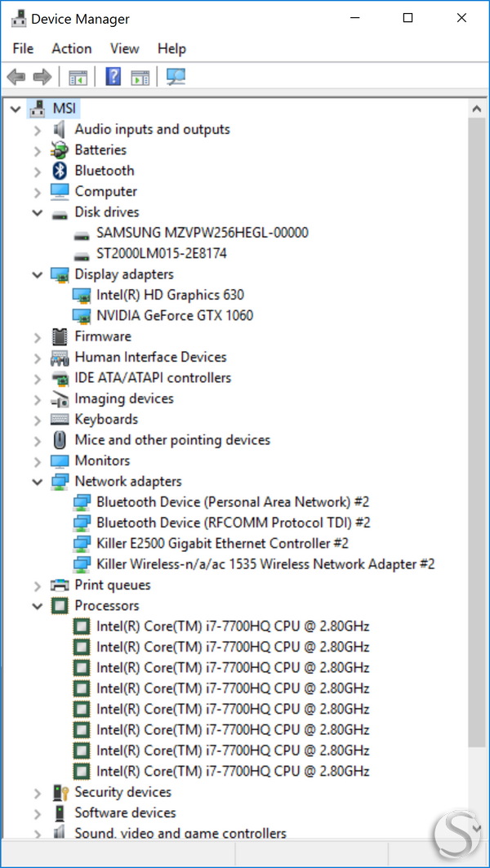The width and height of the screenshot is (490, 868).
Task: Click the Show/Hide Console Tree toolbar icon
Action: pyautogui.click(x=78, y=77)
